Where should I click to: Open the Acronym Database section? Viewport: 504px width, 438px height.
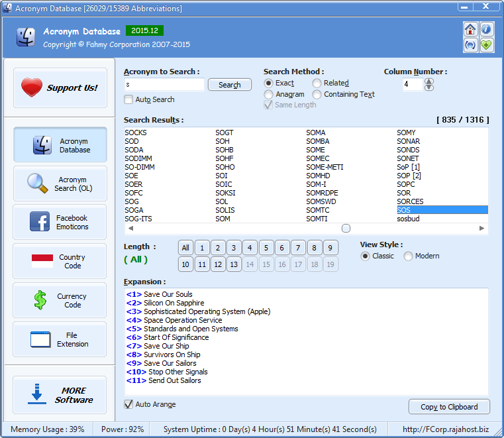(x=60, y=145)
